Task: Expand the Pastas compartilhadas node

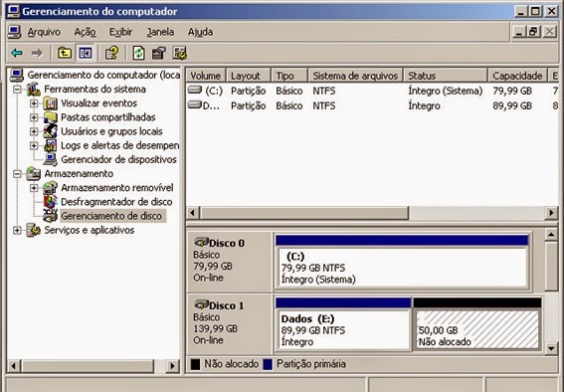Action: [34, 117]
